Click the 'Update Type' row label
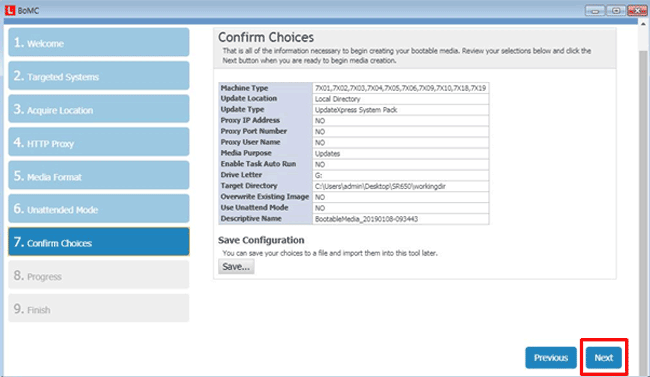Image resolution: width=650 pixels, height=377 pixels. point(243,109)
